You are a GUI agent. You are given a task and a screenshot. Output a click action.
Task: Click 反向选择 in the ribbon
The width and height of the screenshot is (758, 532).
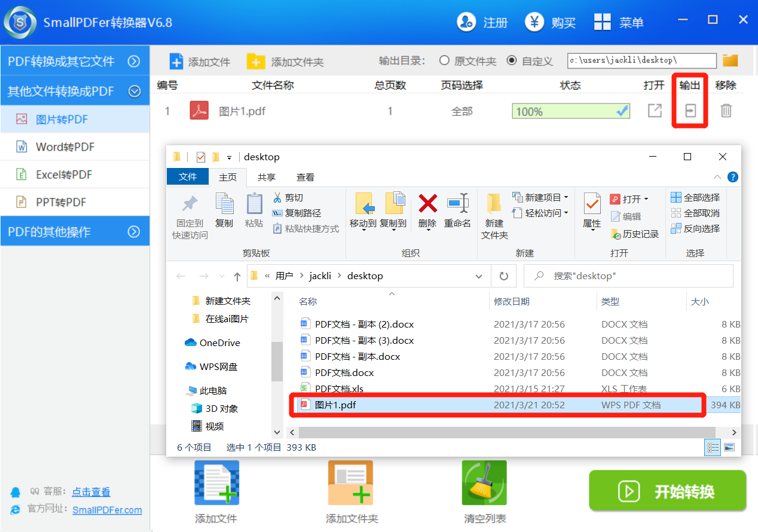pyautogui.click(x=695, y=228)
